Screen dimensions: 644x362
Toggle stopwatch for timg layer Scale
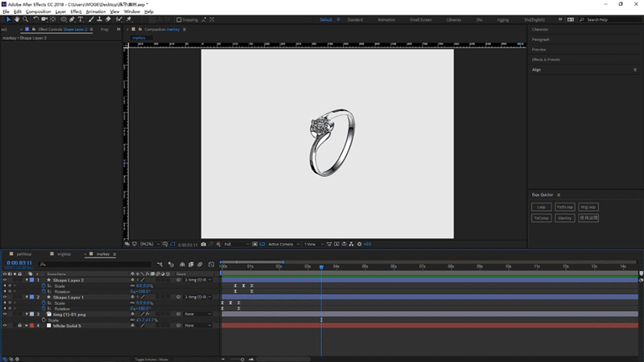[x=43, y=319]
